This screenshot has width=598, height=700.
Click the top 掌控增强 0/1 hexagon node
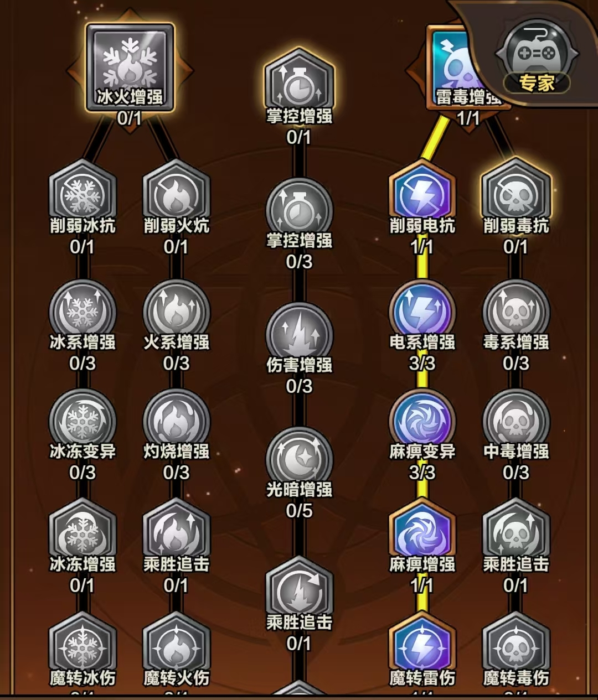click(299, 83)
